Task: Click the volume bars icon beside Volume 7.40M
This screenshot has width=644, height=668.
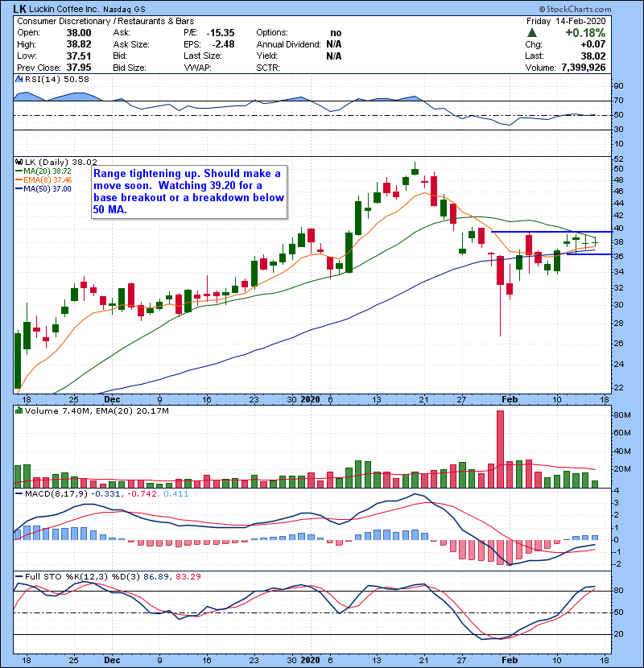Action: [x=19, y=411]
